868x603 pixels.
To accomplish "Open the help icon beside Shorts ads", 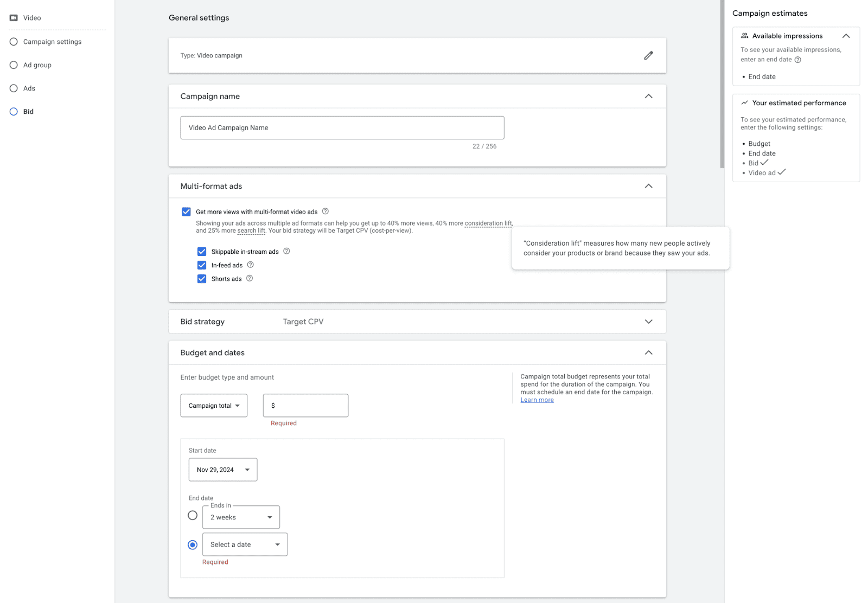I will [249, 278].
